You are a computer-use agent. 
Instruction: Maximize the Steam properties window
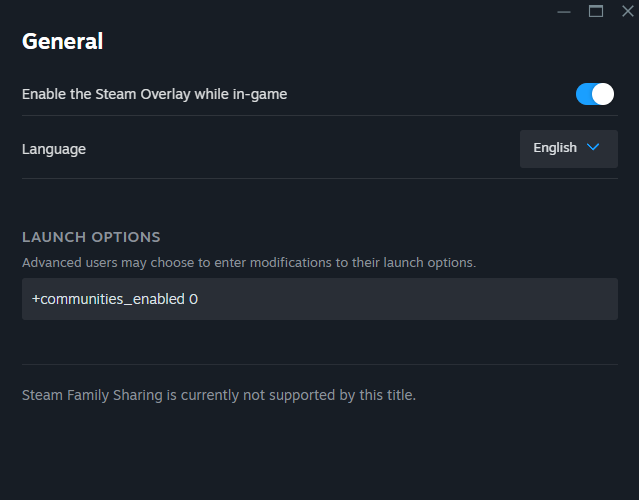(x=596, y=12)
